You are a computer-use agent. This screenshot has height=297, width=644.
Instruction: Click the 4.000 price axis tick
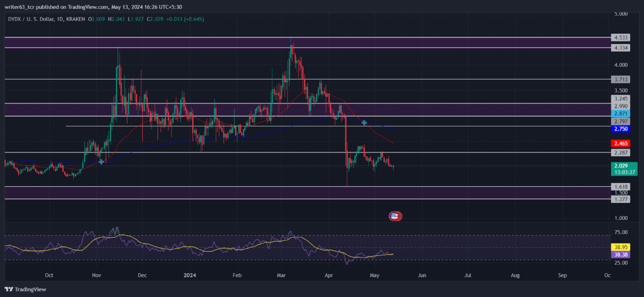pos(621,65)
